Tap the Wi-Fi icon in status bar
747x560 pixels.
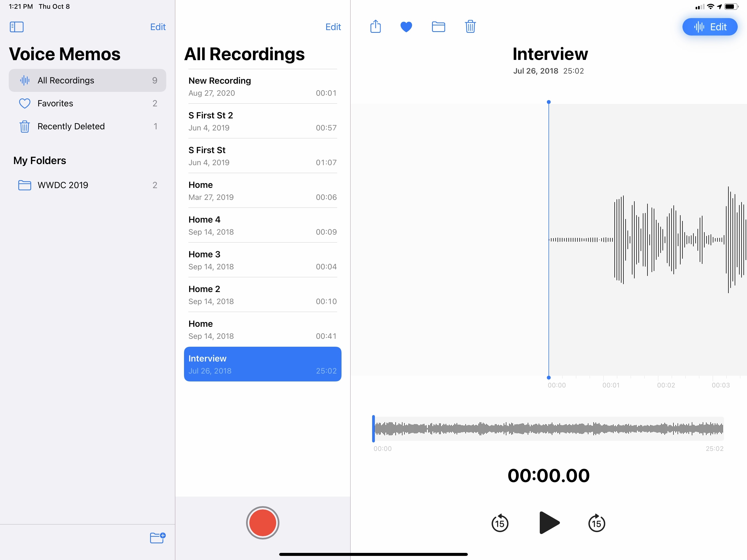coord(711,6)
